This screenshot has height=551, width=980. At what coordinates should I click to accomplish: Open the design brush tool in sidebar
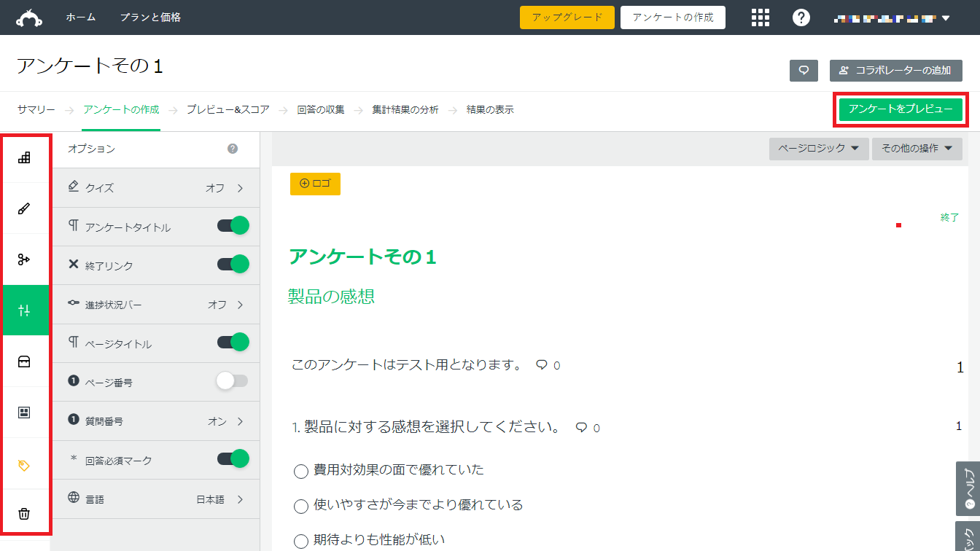[x=26, y=208]
